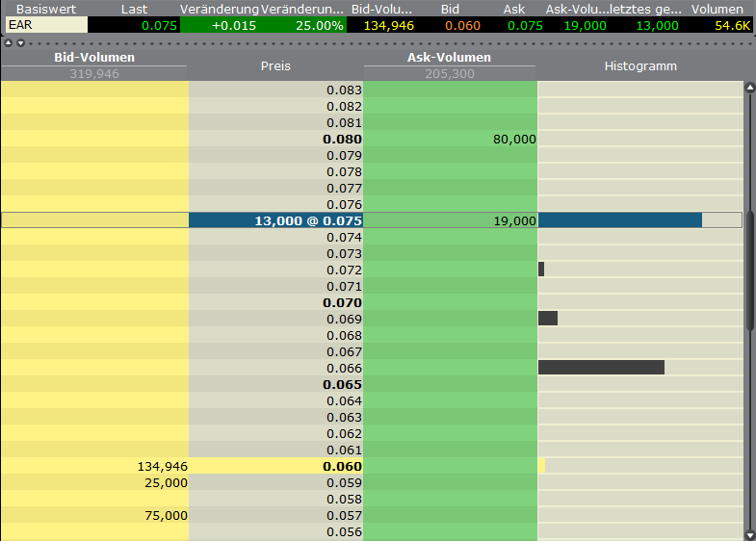Click the Last price value 0.075
756x541 pixels.
pos(135,25)
